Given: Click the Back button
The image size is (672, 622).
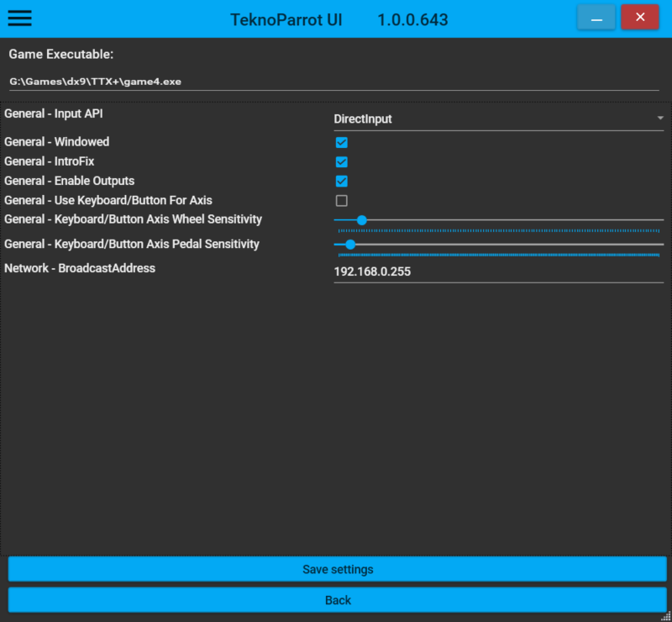Looking at the screenshot, I should click(338, 600).
